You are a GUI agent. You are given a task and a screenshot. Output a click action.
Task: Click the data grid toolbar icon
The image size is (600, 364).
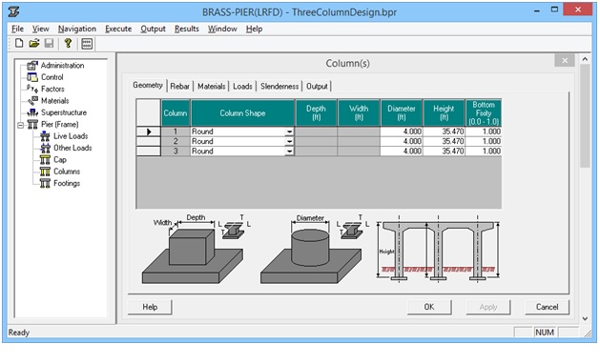[x=87, y=44]
